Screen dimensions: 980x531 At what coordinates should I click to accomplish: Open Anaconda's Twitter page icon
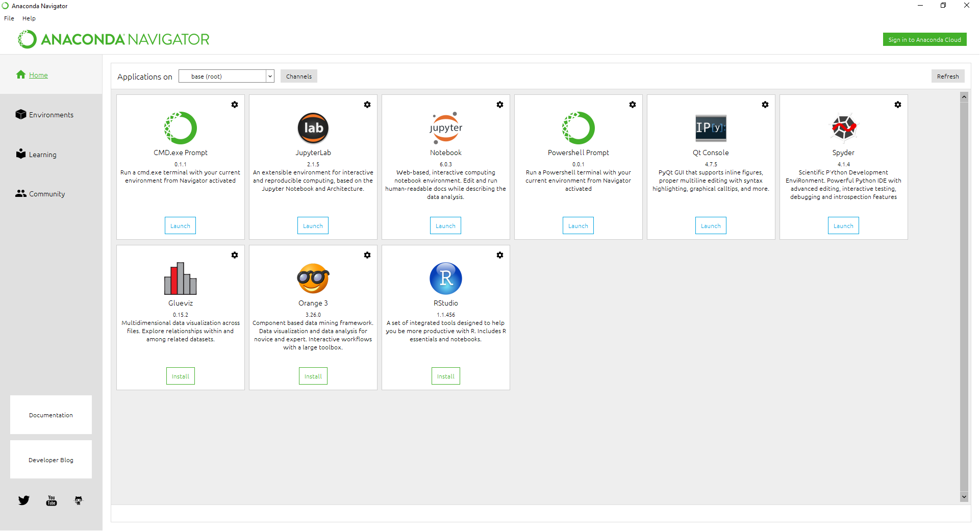pyautogui.click(x=24, y=500)
